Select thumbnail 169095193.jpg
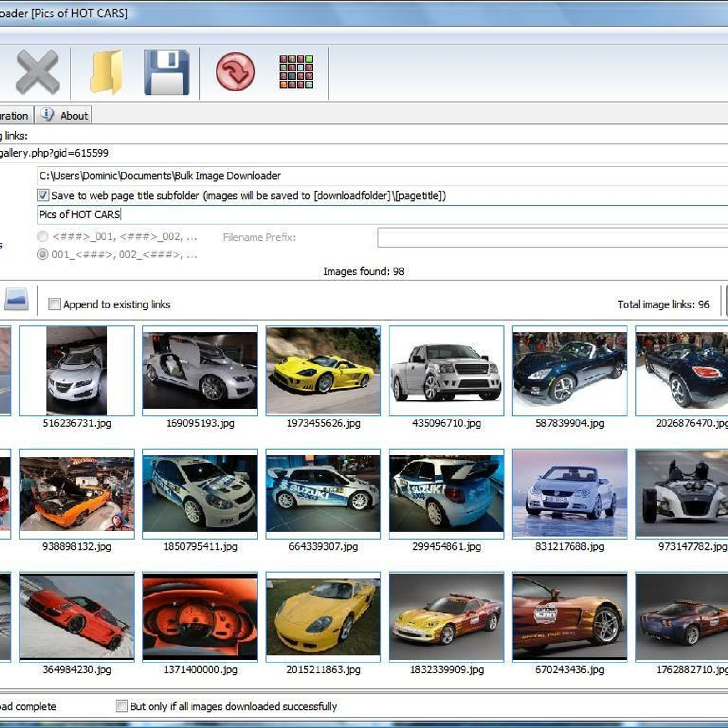The height and width of the screenshot is (728, 728). [200, 370]
